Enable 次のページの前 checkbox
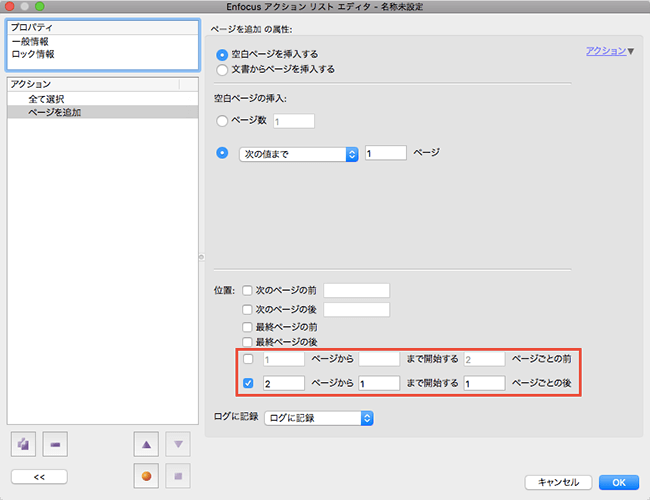Screen dimensions: 650x500 click(247, 290)
